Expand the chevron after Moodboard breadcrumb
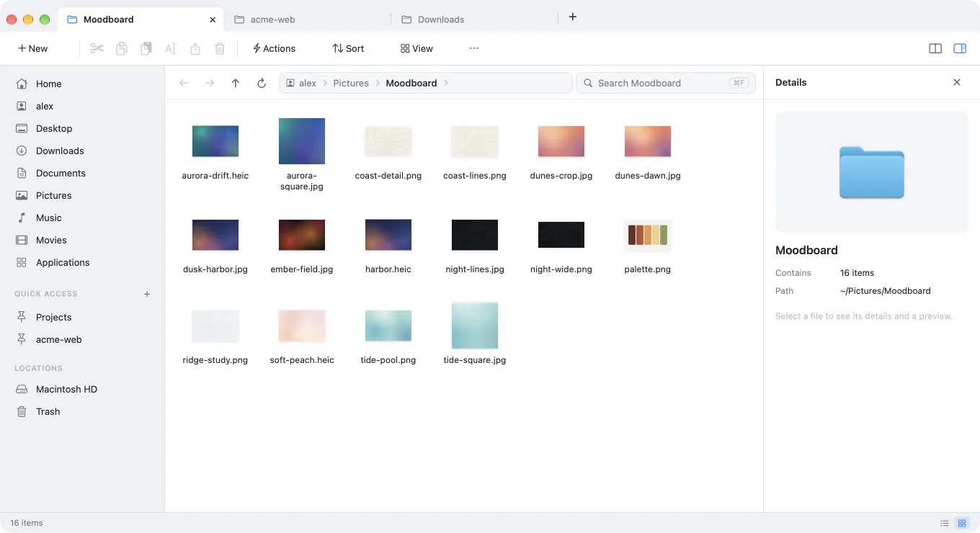 point(446,83)
